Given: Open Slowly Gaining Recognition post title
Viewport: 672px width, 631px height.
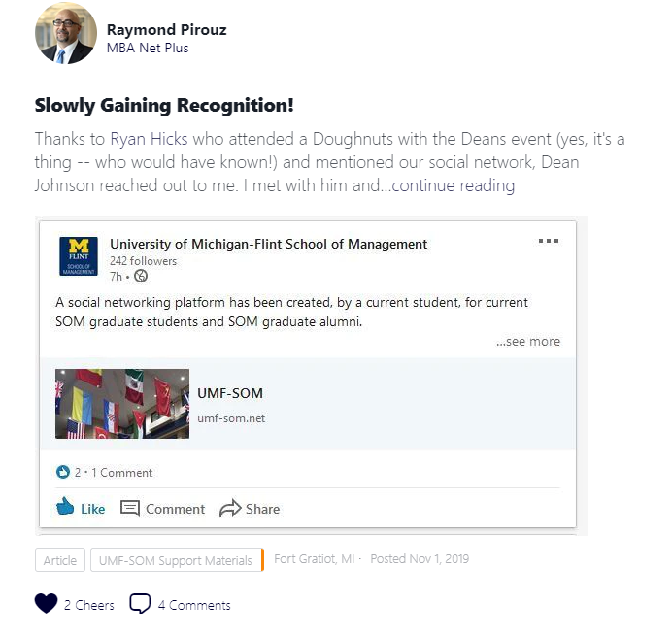Looking at the screenshot, I should (x=164, y=105).
